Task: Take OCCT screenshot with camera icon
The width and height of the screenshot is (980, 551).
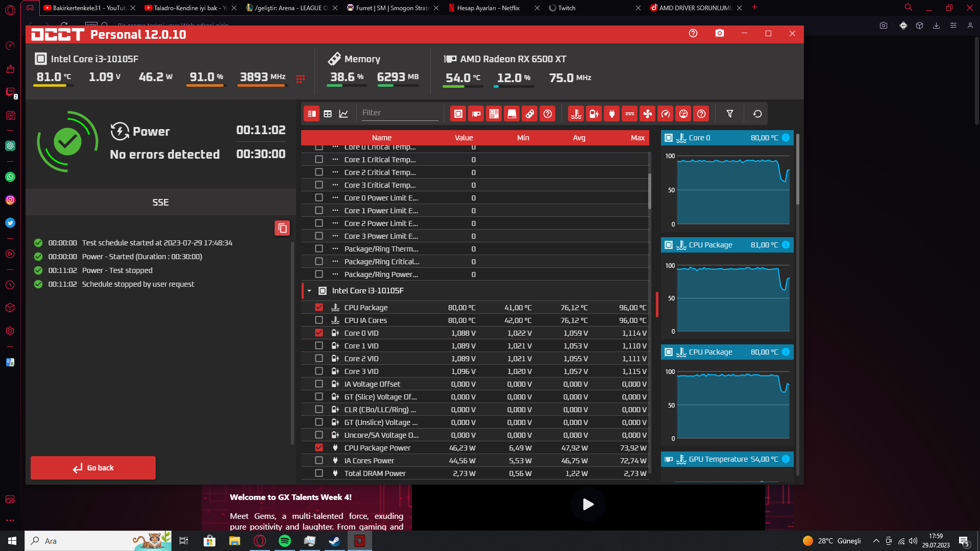Action: click(720, 33)
